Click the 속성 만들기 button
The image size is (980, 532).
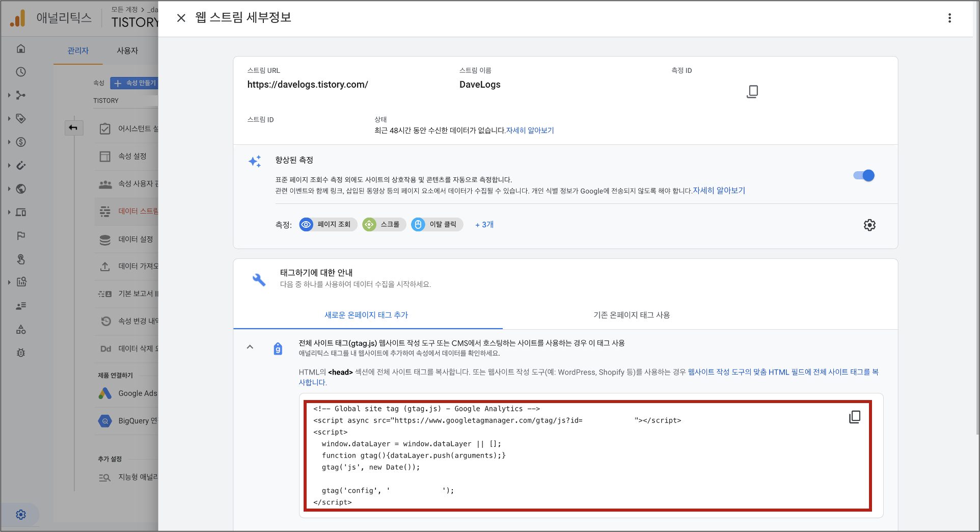point(134,83)
